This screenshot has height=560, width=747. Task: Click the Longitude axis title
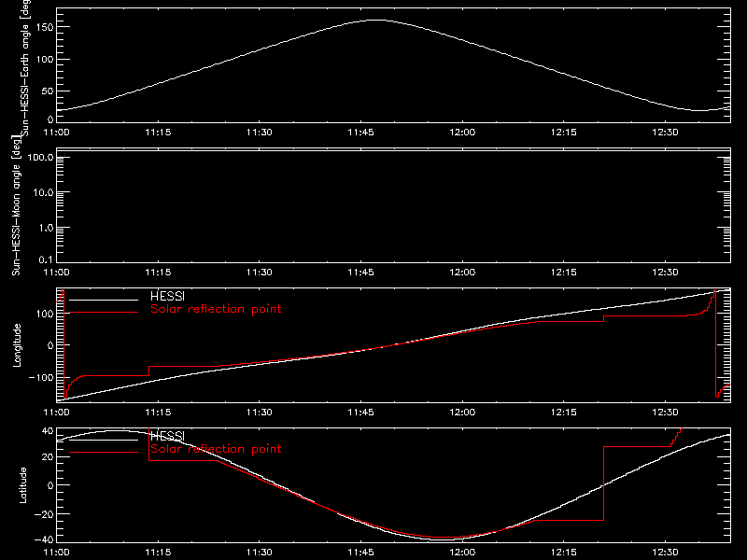click(x=17, y=345)
